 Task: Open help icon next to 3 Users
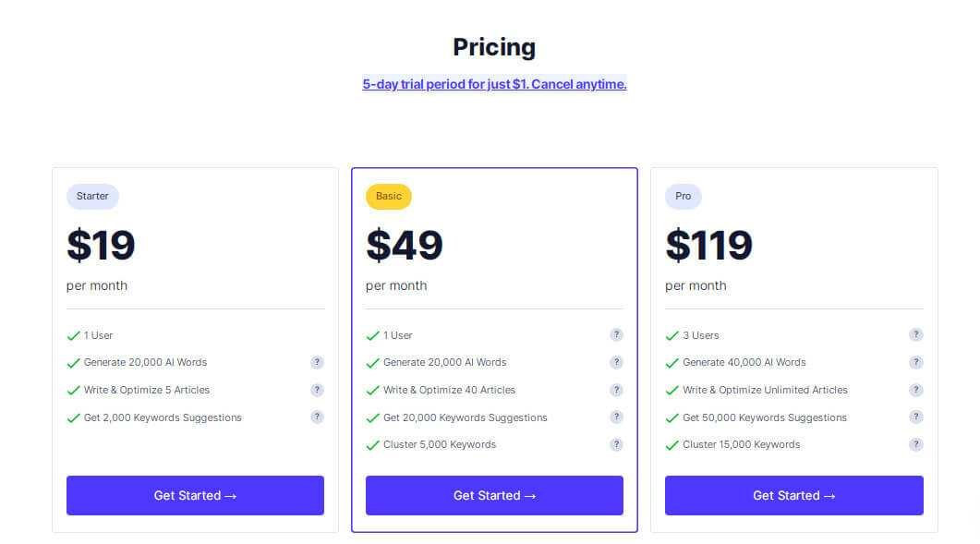pyautogui.click(x=915, y=335)
